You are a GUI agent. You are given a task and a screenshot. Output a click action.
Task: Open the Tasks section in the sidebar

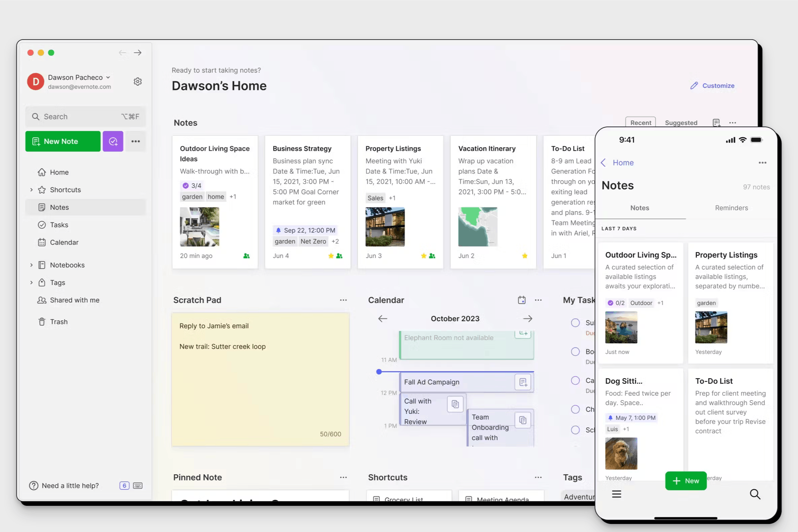click(59, 225)
